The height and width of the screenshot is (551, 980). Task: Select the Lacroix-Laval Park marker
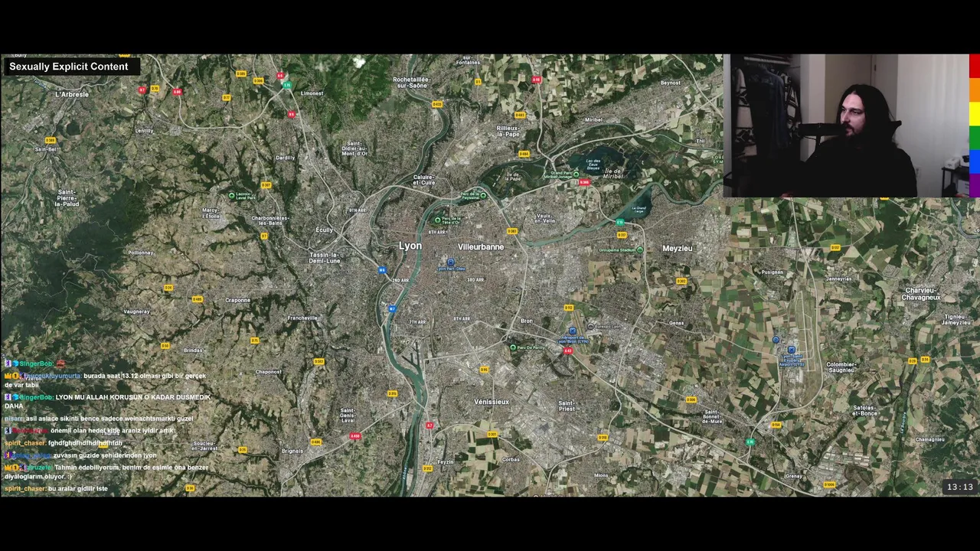(x=232, y=195)
